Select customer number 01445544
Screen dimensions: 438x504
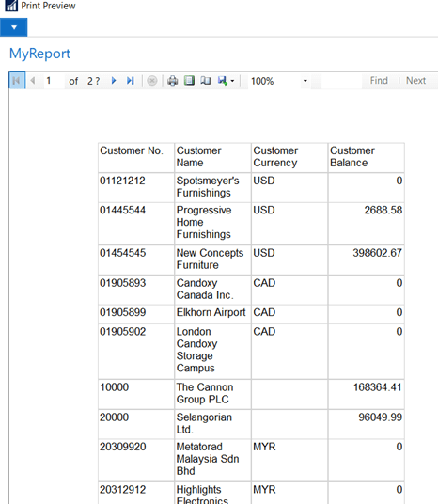point(122,211)
